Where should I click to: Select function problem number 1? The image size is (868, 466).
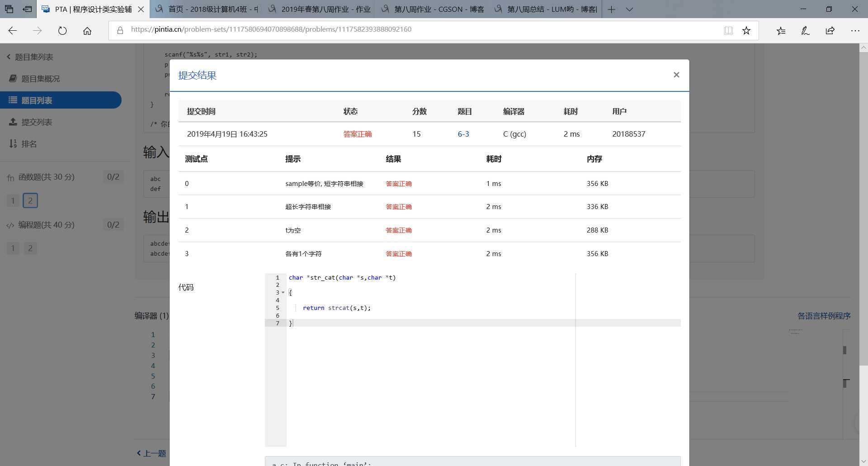pyautogui.click(x=13, y=200)
